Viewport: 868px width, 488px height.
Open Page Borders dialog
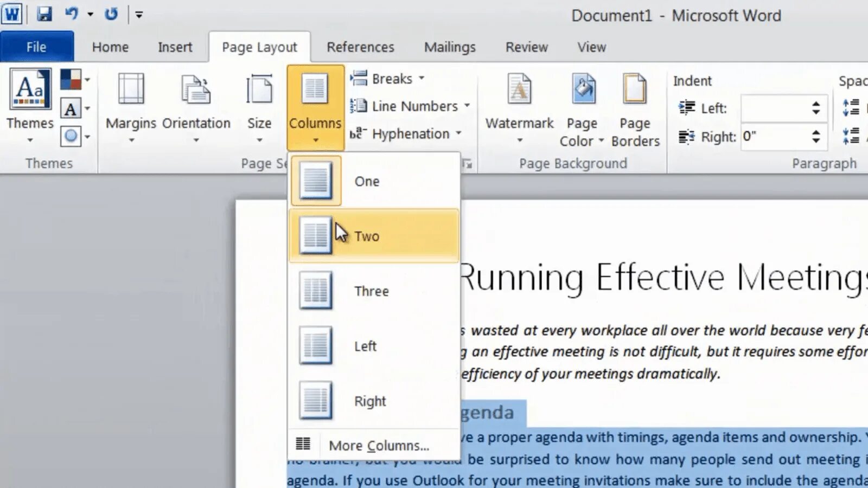tap(635, 110)
